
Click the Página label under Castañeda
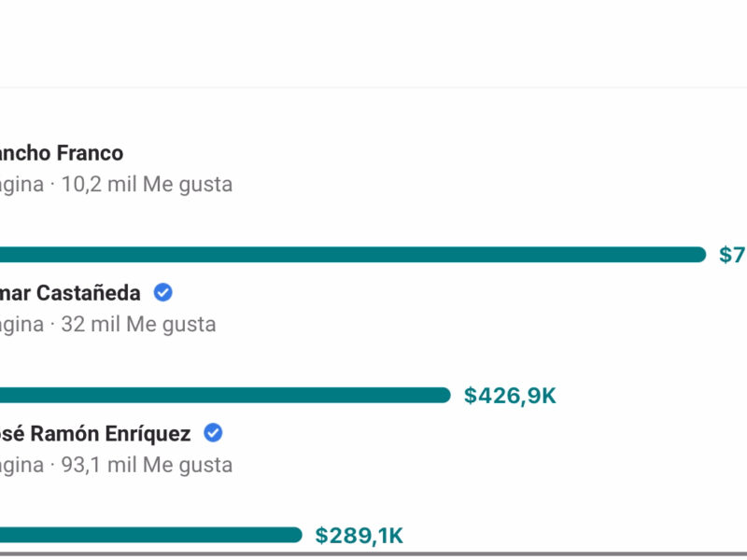coord(21,324)
